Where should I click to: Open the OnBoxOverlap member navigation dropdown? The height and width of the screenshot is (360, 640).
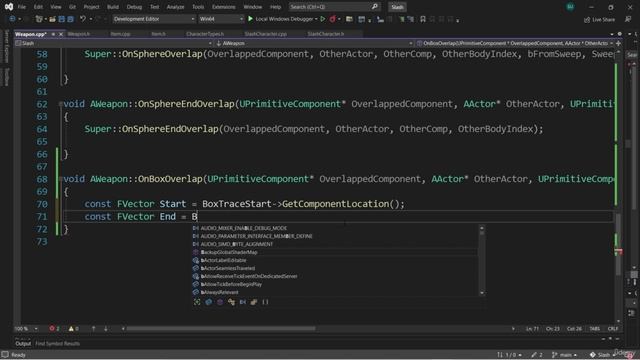pos(514,43)
